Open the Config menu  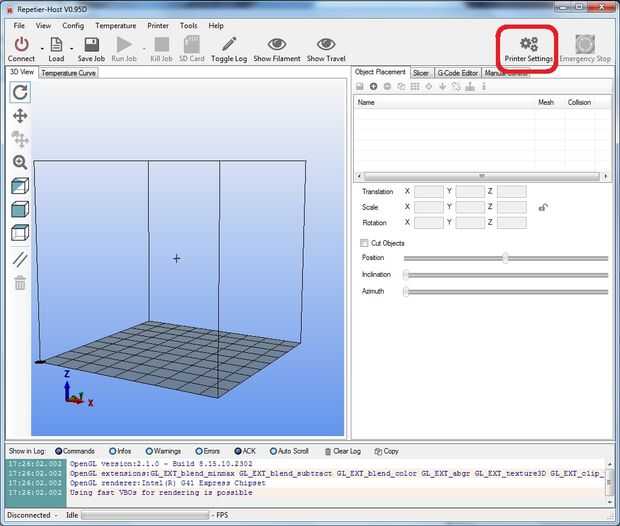point(73,25)
